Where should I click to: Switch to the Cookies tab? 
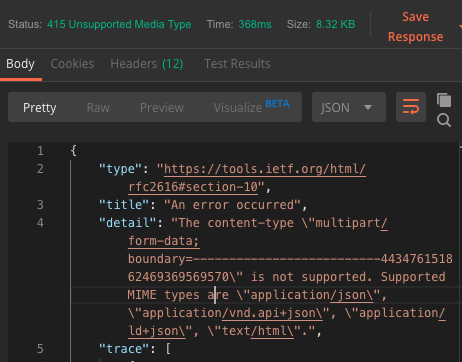72,64
